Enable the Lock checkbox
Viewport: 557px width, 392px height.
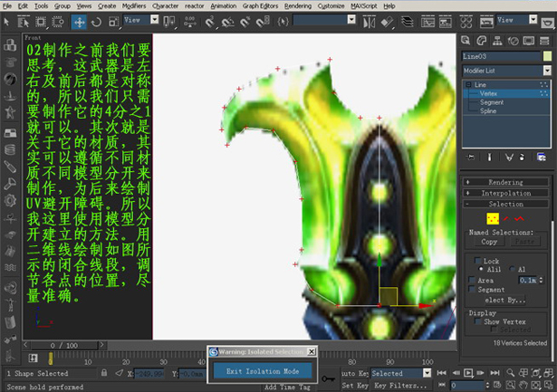[x=478, y=261]
